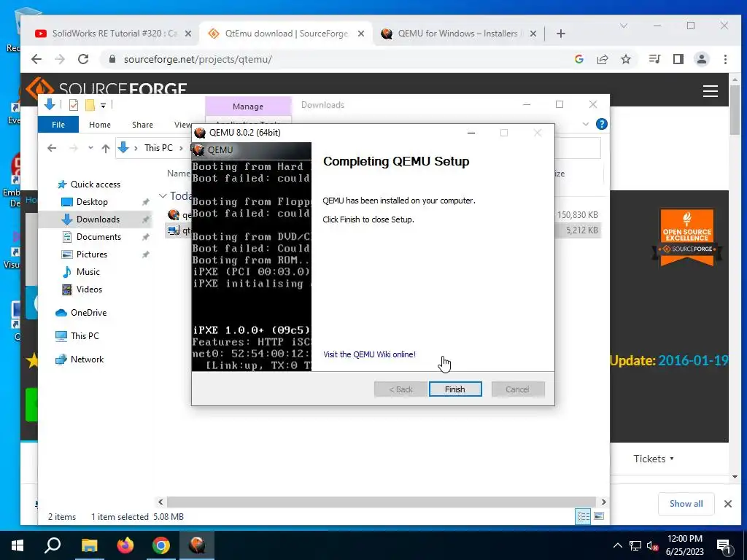The image size is (747, 560).
Task: Switch to SolidWorks RE Tutorial tab
Action: [x=115, y=34]
